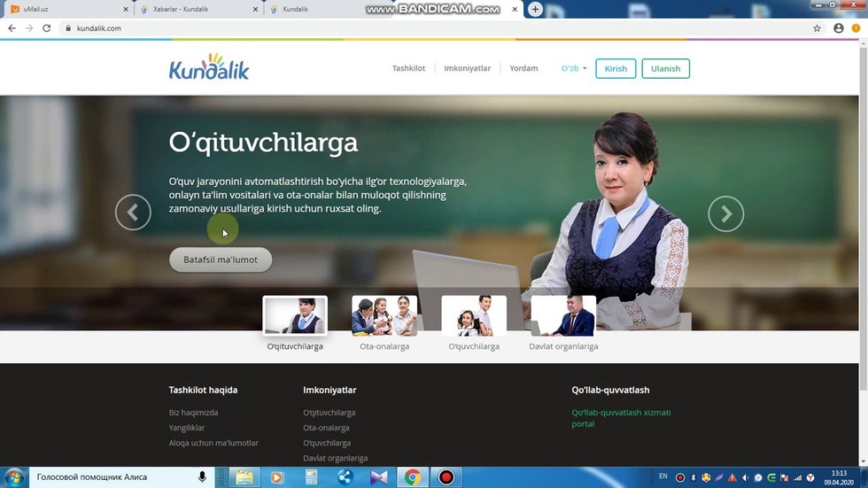
Task: Click the Kundalik logo in the header
Action: point(209,67)
